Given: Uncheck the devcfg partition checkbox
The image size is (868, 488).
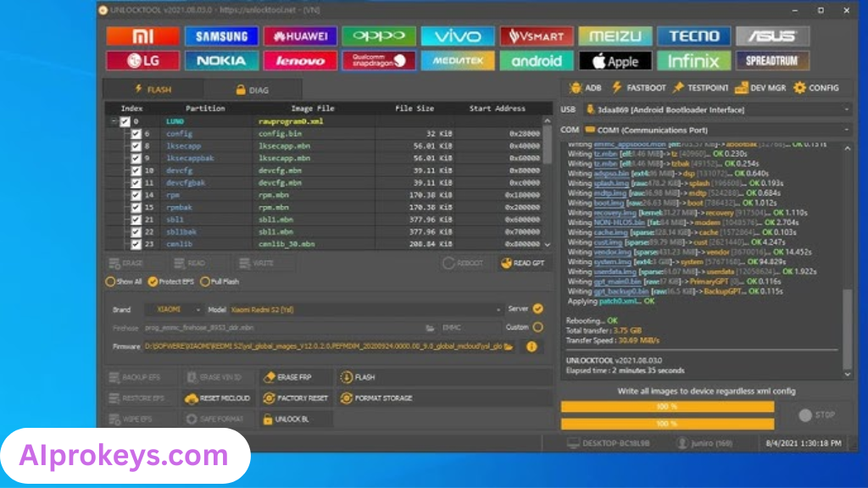Looking at the screenshot, I should click(136, 170).
